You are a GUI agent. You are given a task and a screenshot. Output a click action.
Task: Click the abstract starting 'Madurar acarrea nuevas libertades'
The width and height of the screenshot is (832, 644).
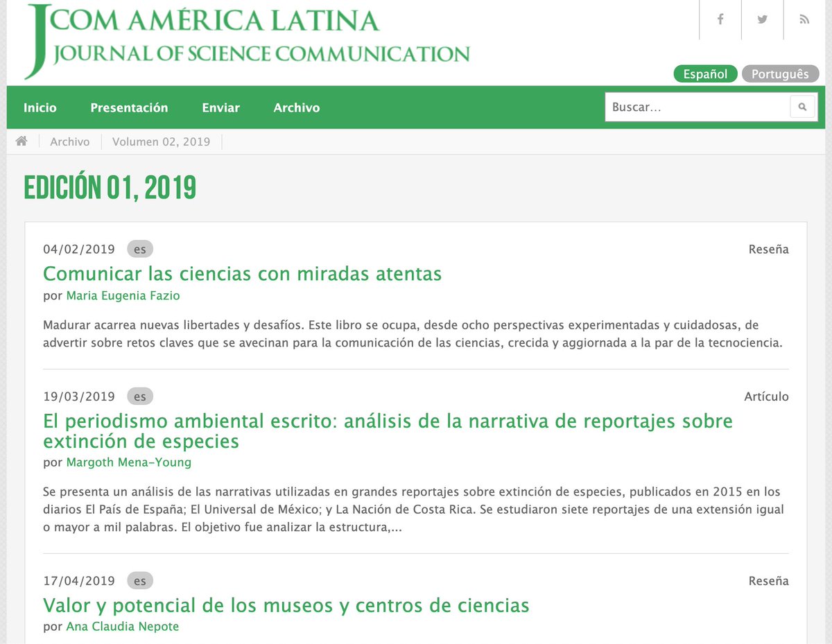(415, 334)
